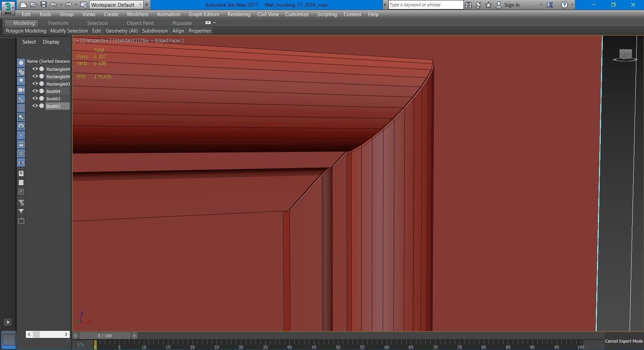Viewport: 644px width, 350px height.
Task: Hide the Rectangle03 object via its eye
Action: pos(35,84)
